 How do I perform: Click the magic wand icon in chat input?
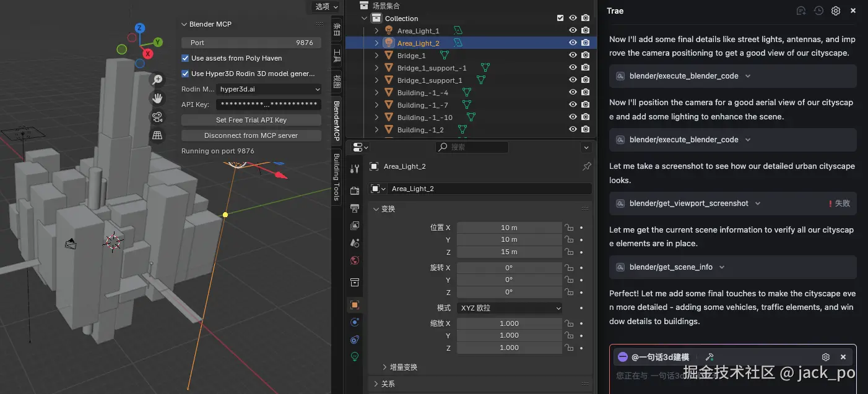pos(710,357)
